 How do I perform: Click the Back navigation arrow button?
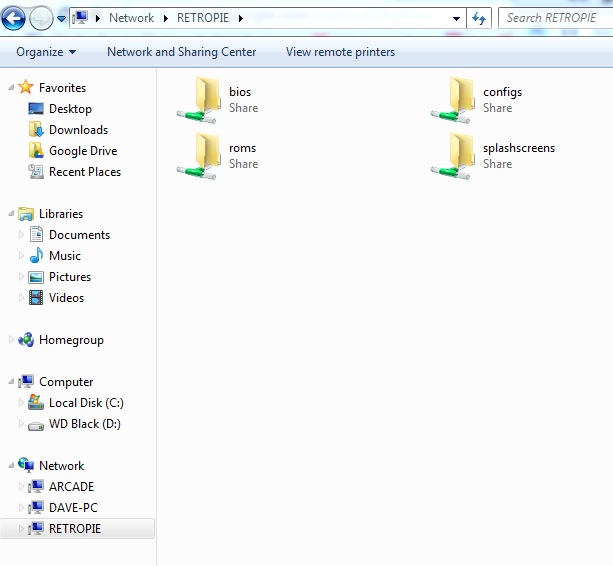pyautogui.click(x=13, y=18)
